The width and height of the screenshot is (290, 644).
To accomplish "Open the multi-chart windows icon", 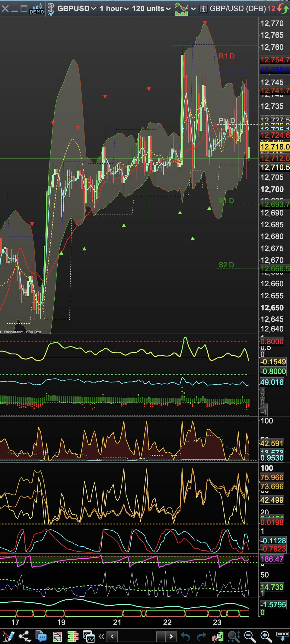I will pyautogui.click(x=89, y=636).
